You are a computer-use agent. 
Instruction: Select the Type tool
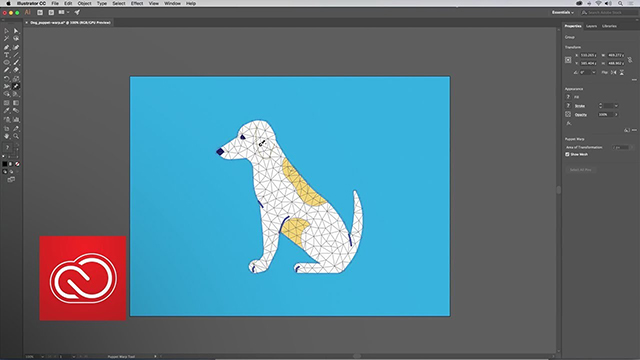[7, 55]
